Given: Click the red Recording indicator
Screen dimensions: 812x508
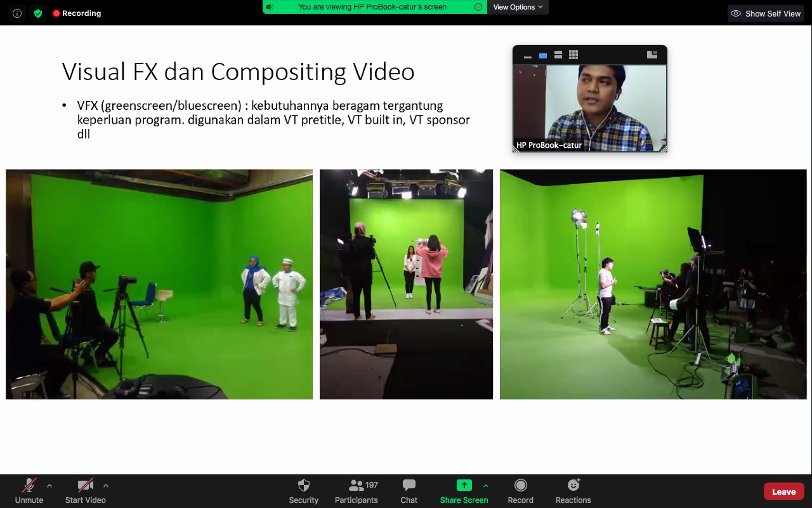Looking at the screenshot, I should tap(77, 13).
